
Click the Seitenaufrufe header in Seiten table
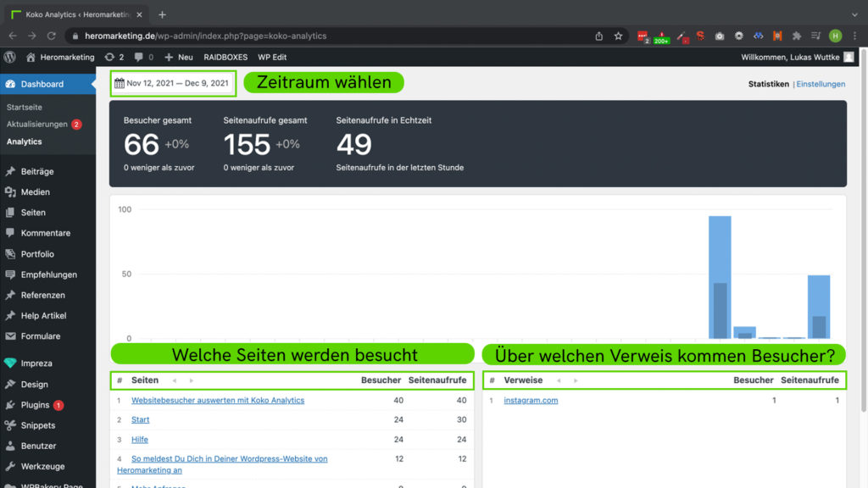click(437, 380)
